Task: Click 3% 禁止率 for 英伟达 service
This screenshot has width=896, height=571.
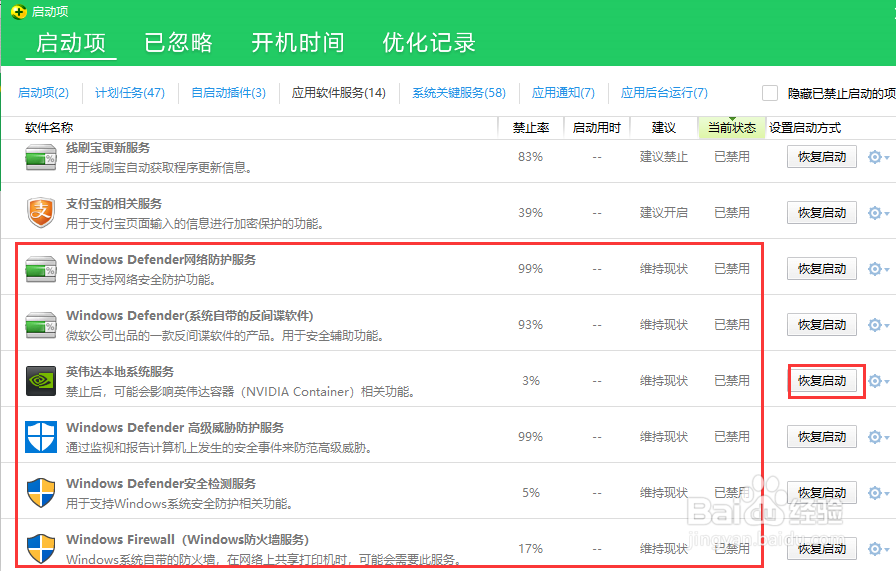Action: coord(530,381)
